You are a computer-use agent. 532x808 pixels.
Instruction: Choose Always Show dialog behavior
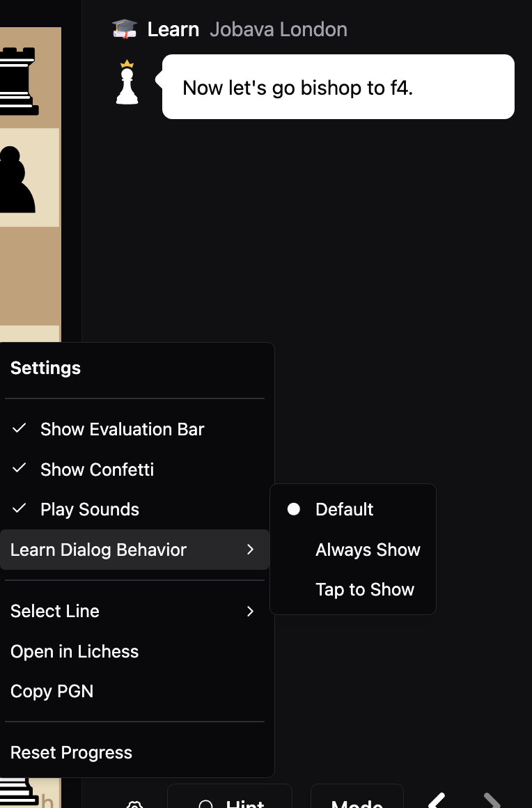pos(353,550)
